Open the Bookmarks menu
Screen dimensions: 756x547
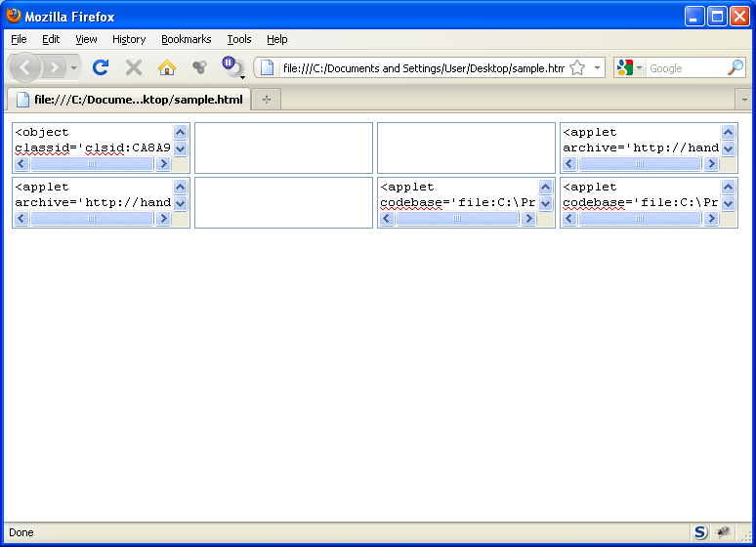click(x=186, y=39)
